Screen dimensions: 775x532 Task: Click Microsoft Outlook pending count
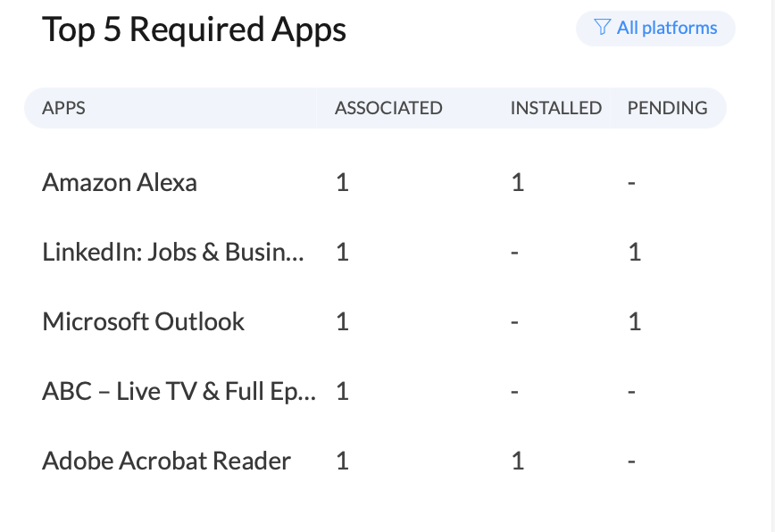[x=635, y=322]
